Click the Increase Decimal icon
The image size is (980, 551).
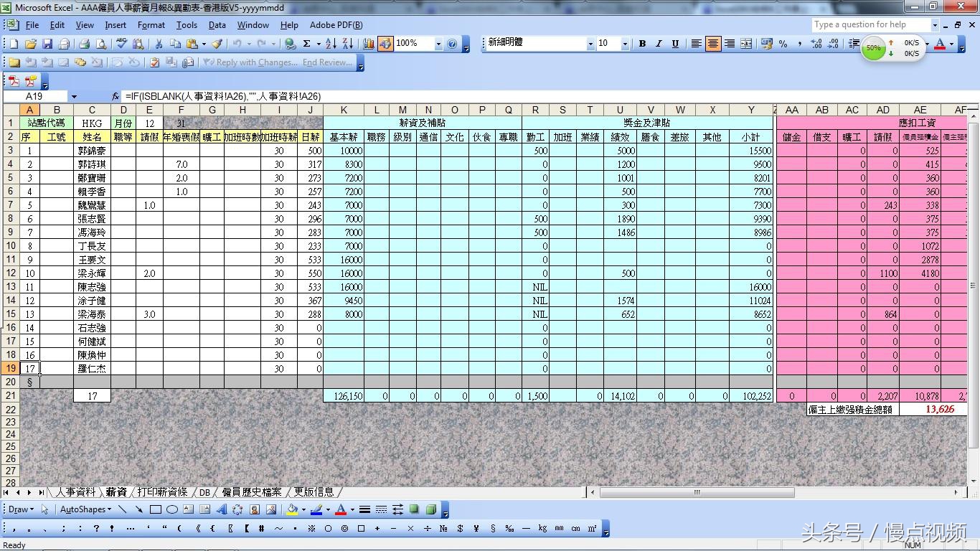[816, 44]
